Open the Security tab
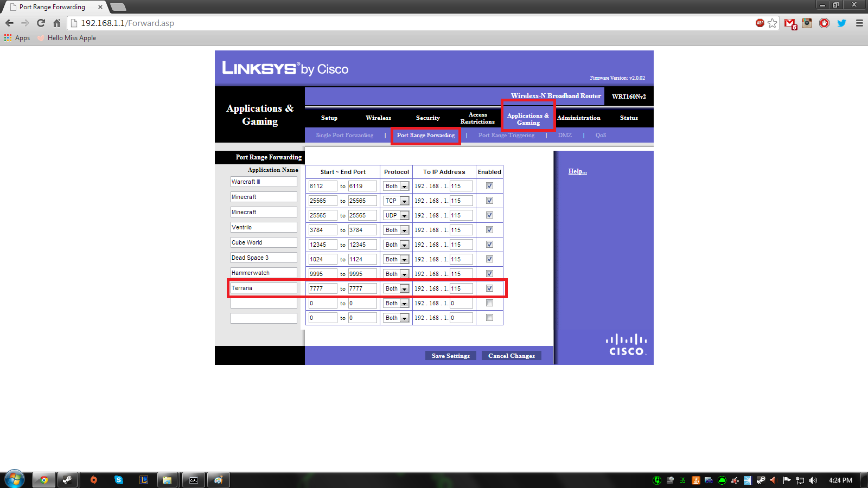Screen dimensions: 868x488 [x=428, y=118]
